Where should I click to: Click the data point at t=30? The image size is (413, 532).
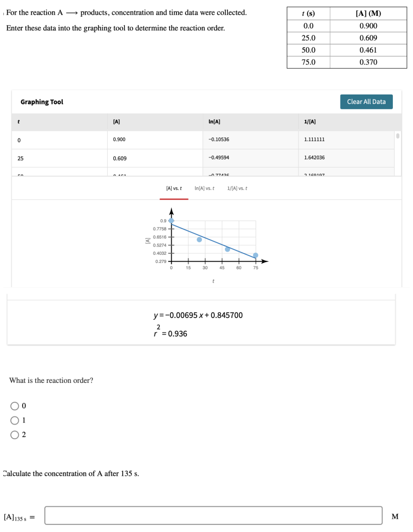pyautogui.click(x=199, y=240)
